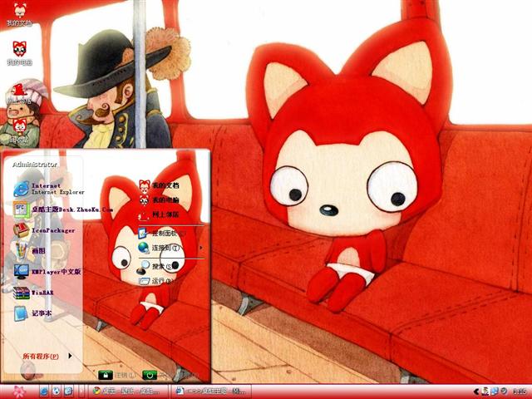Open 运行 run dialog from start menu
532x399 pixels.
(157, 281)
